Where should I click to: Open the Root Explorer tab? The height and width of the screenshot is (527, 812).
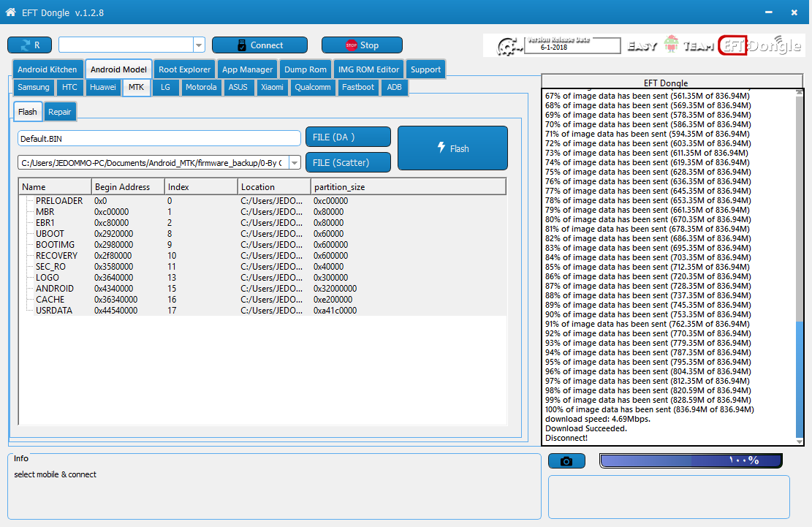click(184, 69)
